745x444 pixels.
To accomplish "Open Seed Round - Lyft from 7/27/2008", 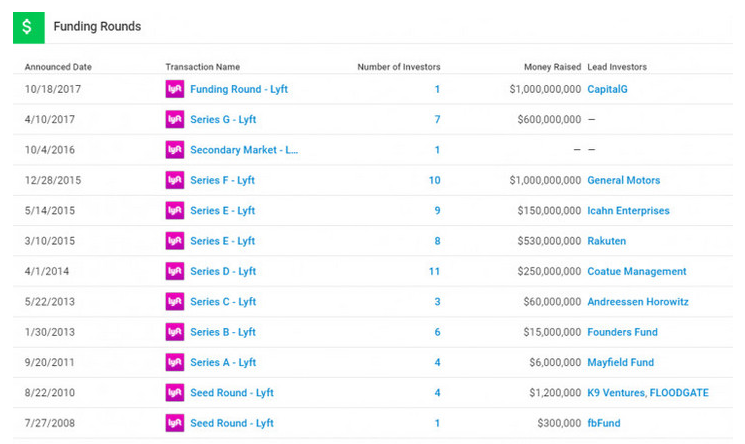I will [232, 424].
